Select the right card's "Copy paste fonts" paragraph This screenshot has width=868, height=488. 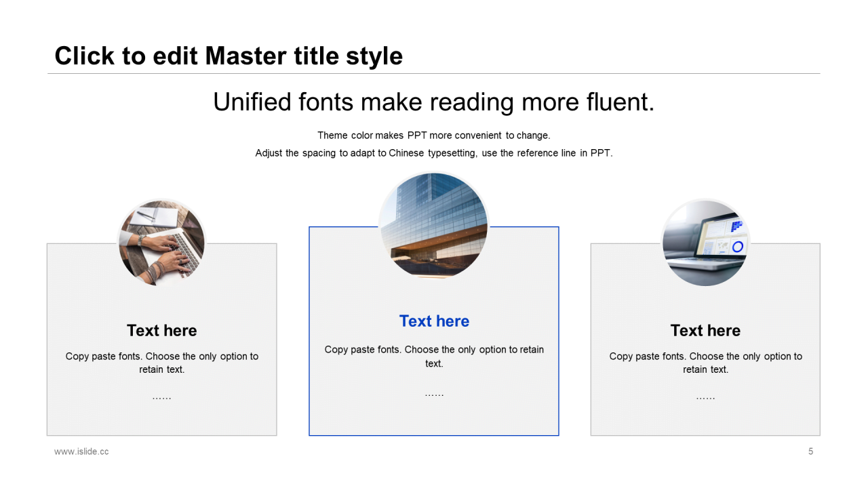point(705,363)
